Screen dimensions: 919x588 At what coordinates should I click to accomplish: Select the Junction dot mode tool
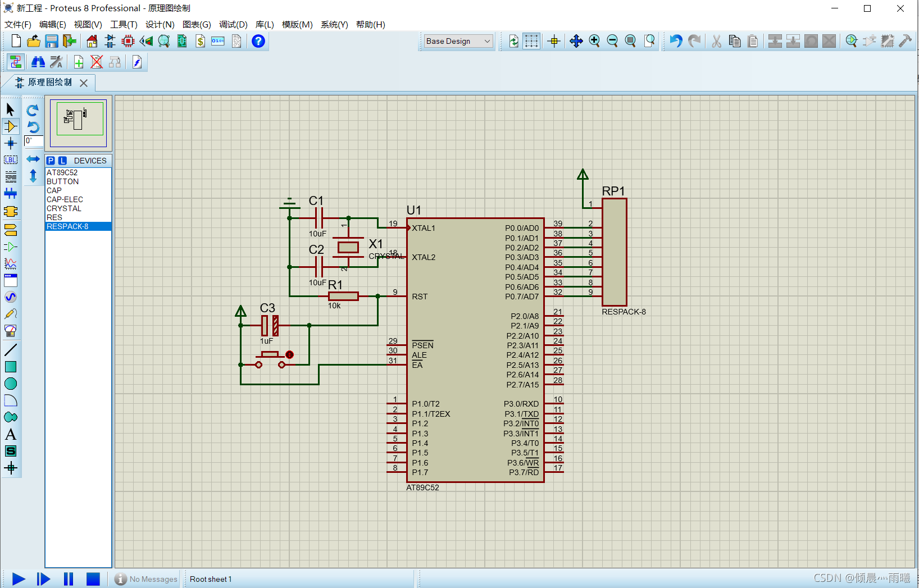pyautogui.click(x=11, y=143)
